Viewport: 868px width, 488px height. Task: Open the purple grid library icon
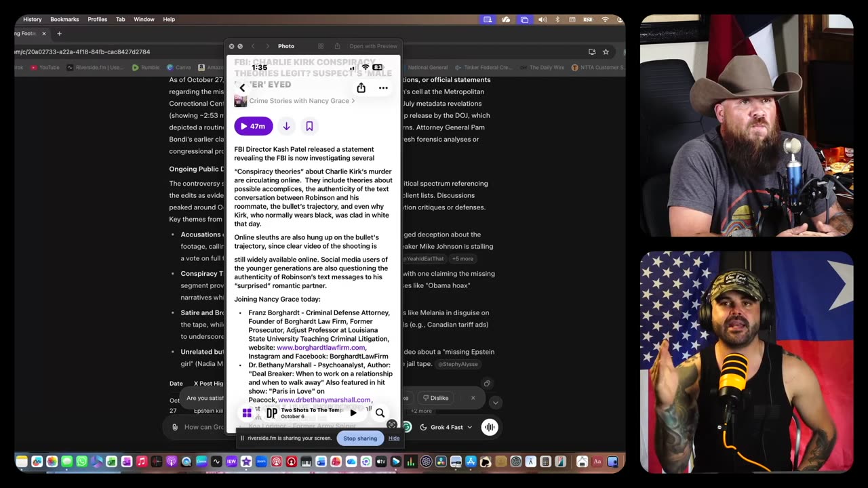pos(247,413)
